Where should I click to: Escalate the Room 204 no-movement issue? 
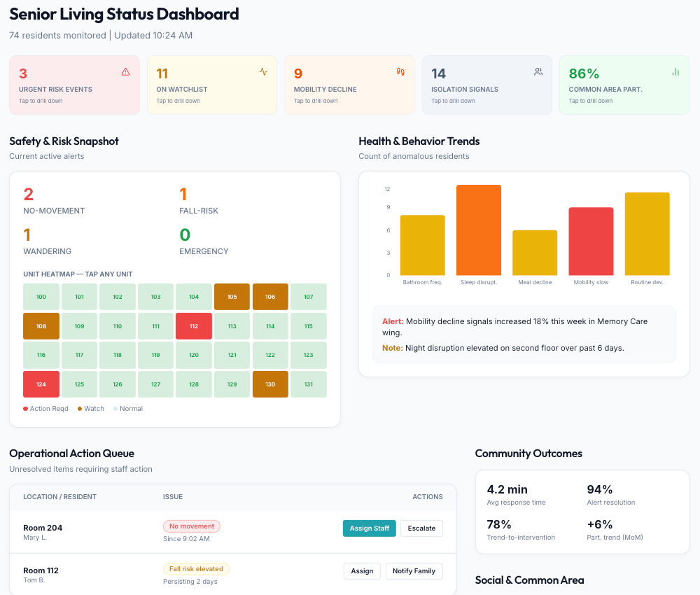pyautogui.click(x=421, y=528)
